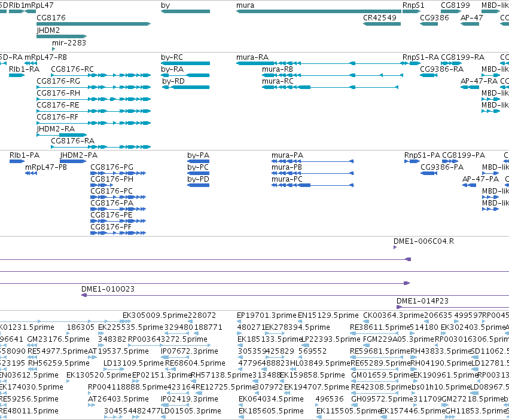The height and width of the screenshot is (420, 509).
Task: Select the AP-47-PA protein label
Action: [480, 179]
